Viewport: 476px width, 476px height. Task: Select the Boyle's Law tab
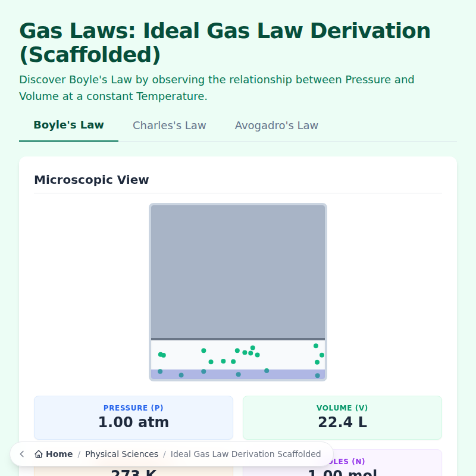coord(68,125)
